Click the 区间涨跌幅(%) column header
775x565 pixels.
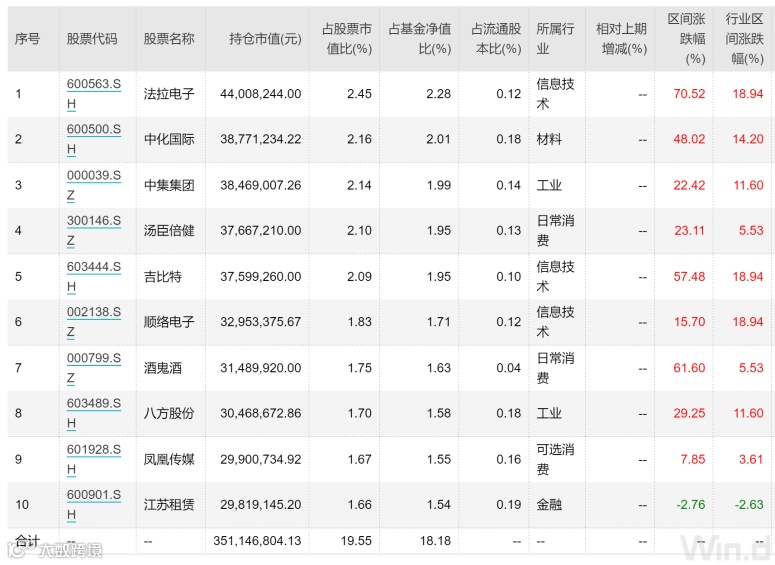pos(687,39)
